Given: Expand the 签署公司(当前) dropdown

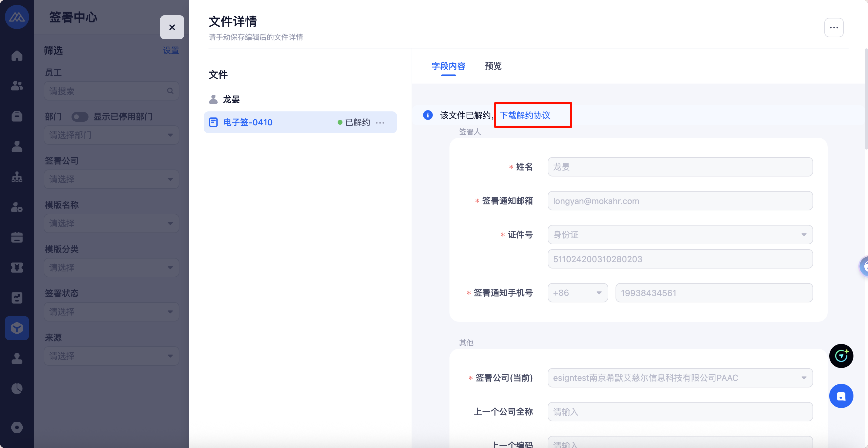Looking at the screenshot, I should coord(680,378).
